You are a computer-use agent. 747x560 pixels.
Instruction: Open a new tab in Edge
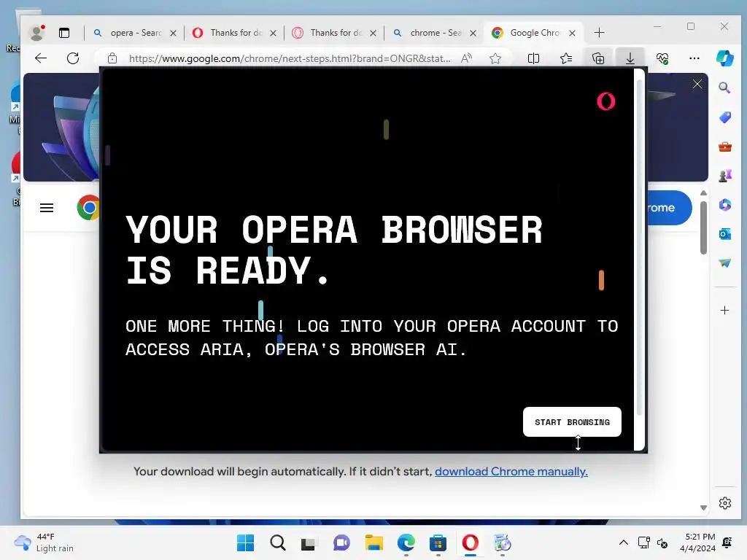pos(600,32)
